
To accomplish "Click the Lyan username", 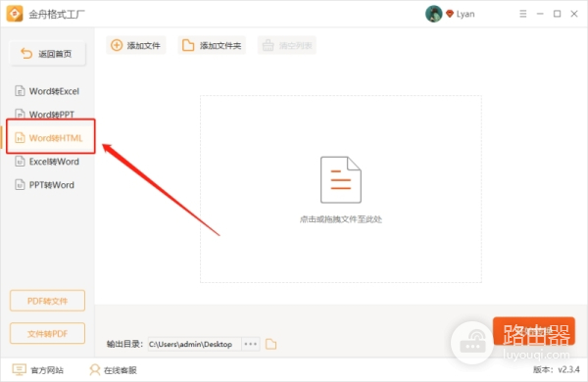I will 465,15.
